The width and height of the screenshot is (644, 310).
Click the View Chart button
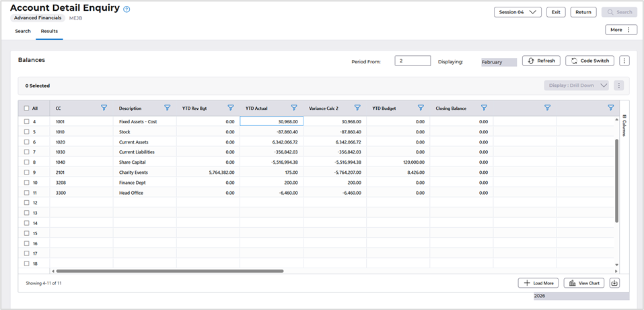point(583,283)
